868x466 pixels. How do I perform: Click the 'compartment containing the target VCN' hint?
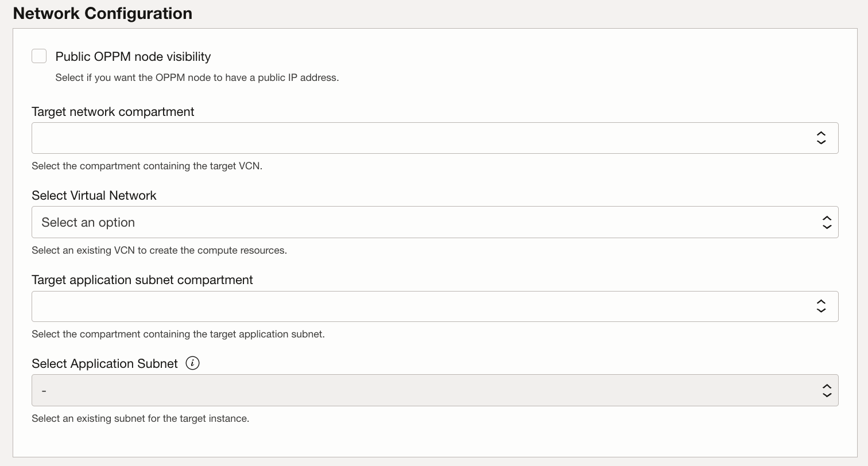coord(147,166)
